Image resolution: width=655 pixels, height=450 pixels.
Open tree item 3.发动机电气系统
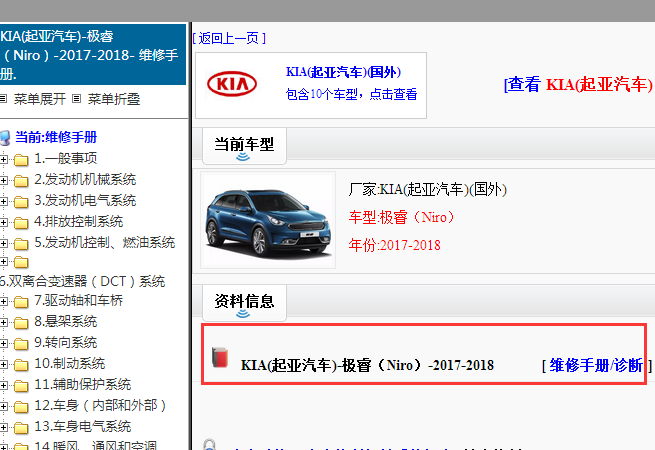coord(85,201)
